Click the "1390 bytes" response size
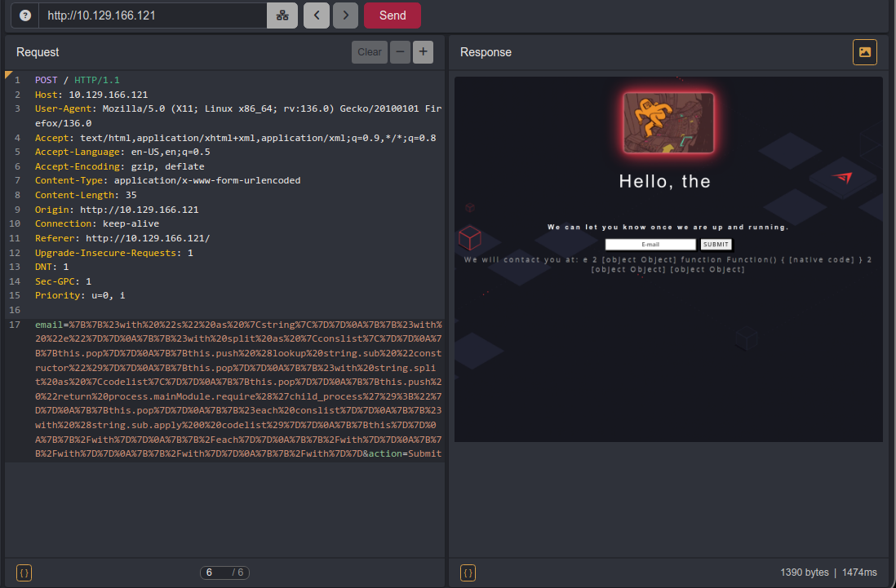 coord(804,572)
